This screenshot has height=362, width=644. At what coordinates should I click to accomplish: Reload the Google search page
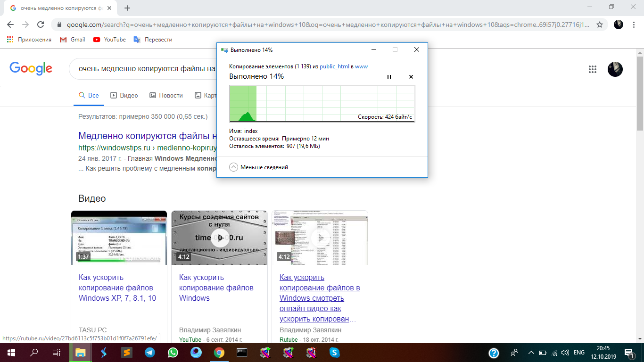(x=41, y=25)
